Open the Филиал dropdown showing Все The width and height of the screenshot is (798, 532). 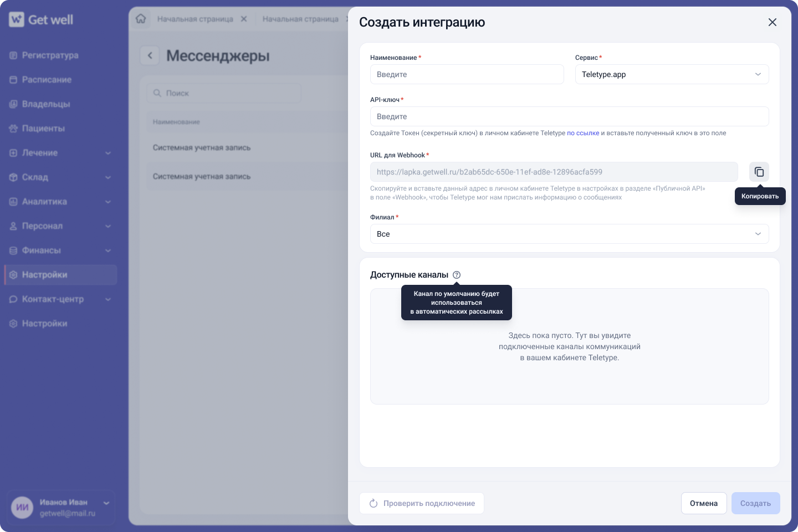570,234
